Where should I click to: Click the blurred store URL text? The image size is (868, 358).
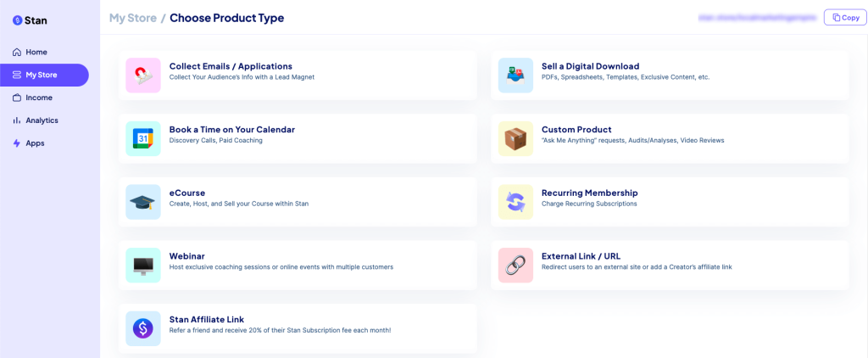[x=757, y=18]
